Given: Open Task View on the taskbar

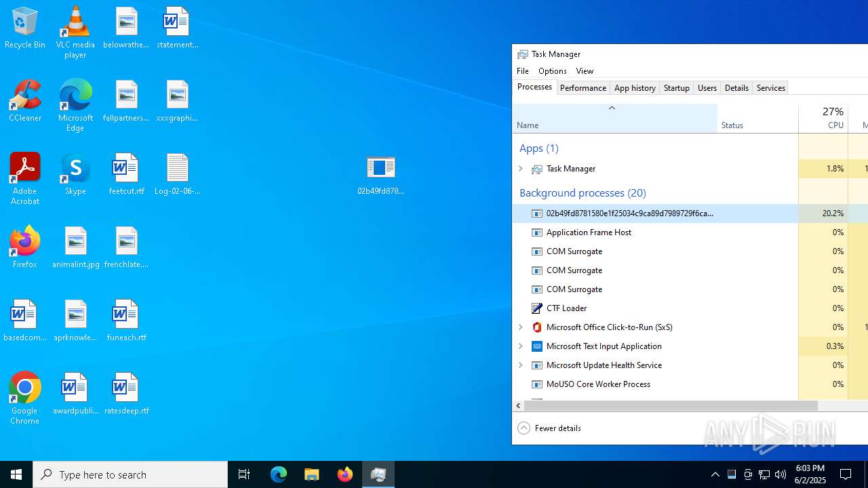Looking at the screenshot, I should 244,474.
